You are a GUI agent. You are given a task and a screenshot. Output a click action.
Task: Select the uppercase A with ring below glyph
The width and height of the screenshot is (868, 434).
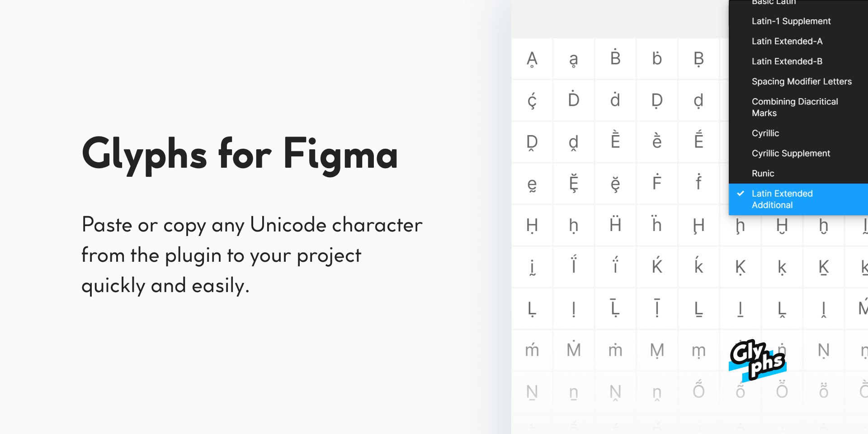532,59
